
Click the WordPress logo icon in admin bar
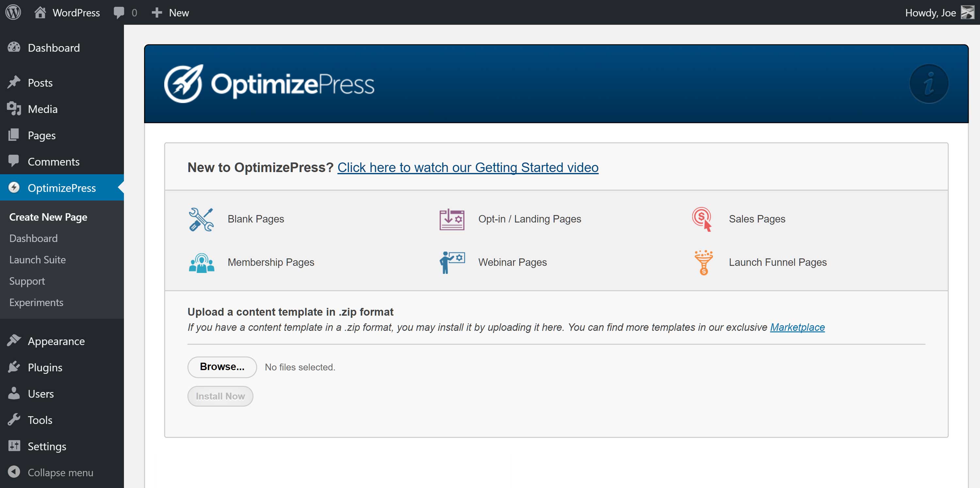pyautogui.click(x=13, y=12)
